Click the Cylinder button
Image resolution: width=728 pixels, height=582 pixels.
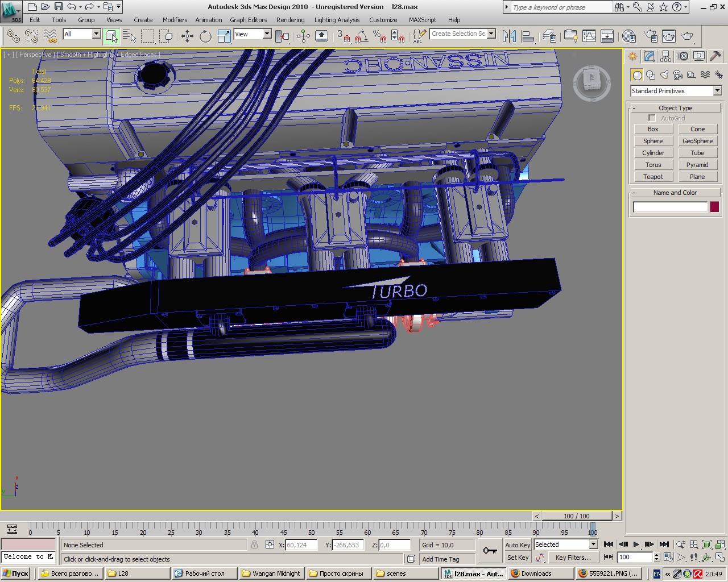click(x=653, y=153)
